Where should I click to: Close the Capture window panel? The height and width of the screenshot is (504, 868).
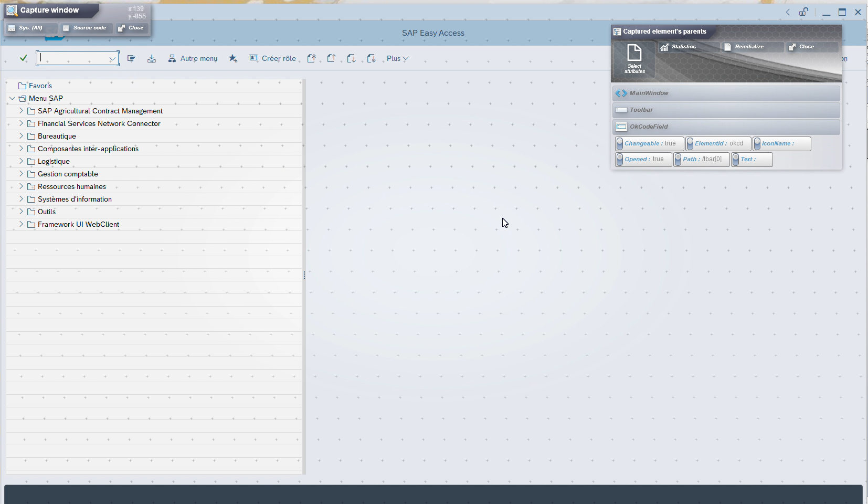pos(132,28)
